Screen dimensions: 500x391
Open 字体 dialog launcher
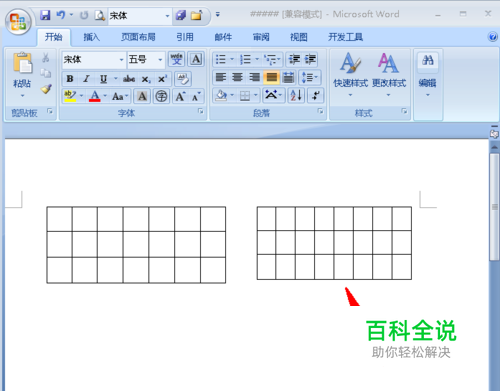(201, 111)
